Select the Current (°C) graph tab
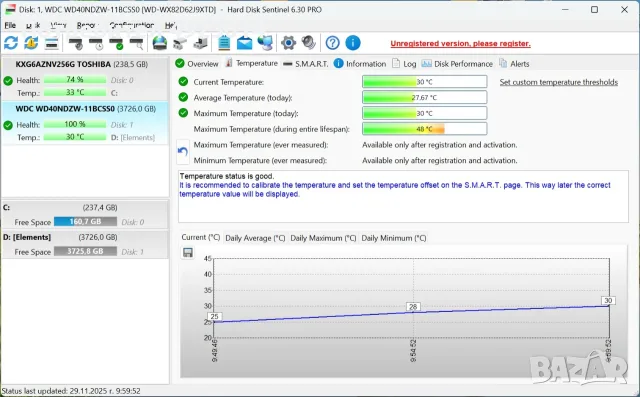 click(201, 237)
